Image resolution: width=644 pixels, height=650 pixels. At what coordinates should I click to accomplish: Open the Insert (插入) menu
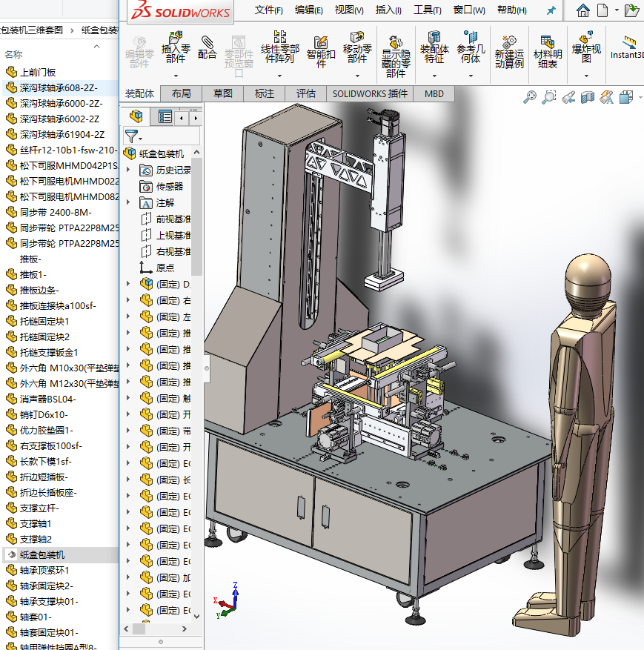click(x=388, y=10)
